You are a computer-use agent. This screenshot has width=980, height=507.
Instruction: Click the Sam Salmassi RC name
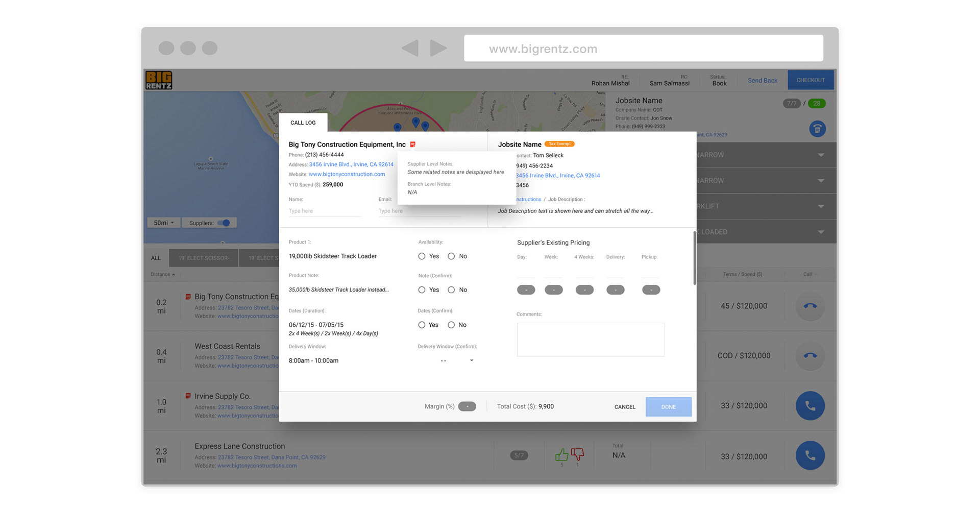point(669,83)
